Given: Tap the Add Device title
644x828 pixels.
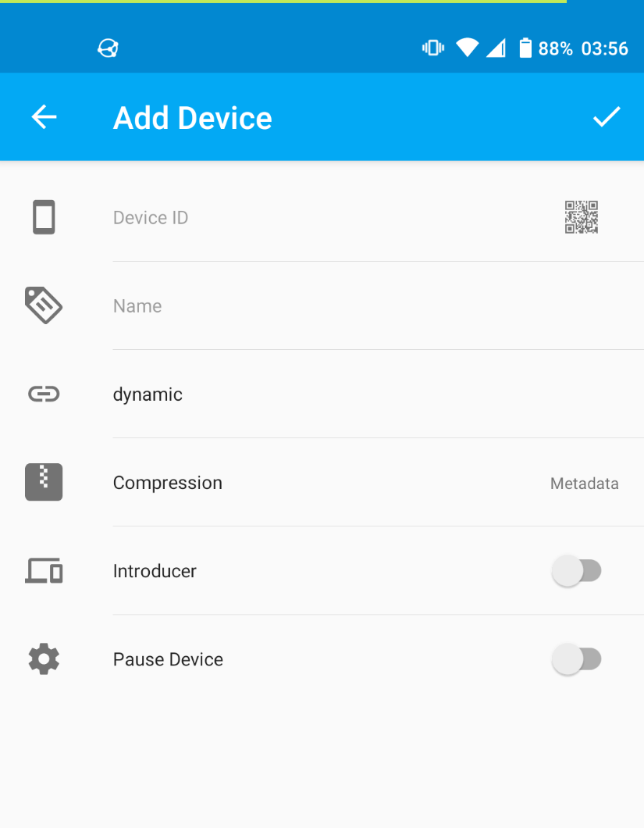Looking at the screenshot, I should coord(193,117).
